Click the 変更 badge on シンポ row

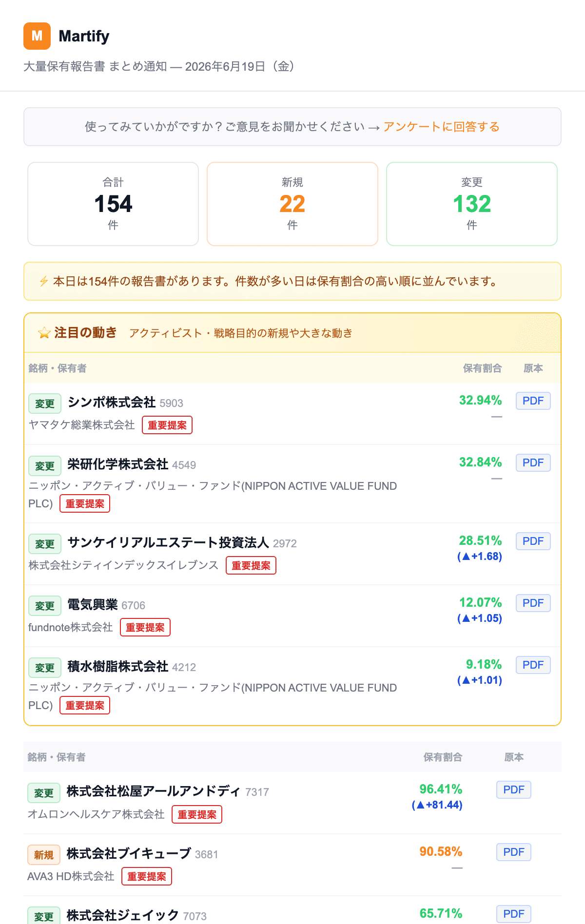(45, 404)
